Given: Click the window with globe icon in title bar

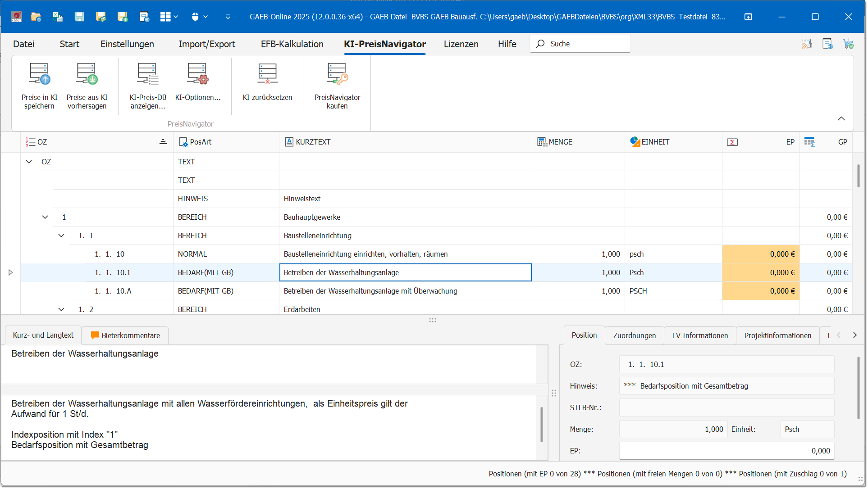Looking at the screenshot, I should 144,17.
